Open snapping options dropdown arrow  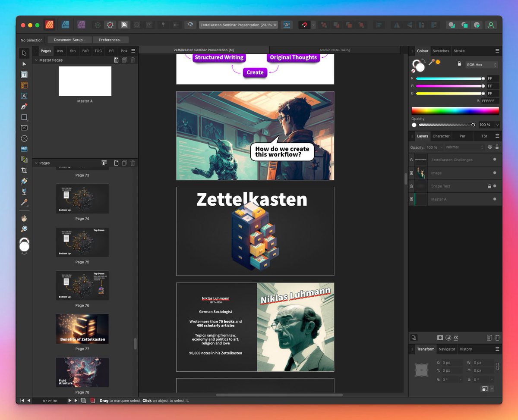[313, 25]
